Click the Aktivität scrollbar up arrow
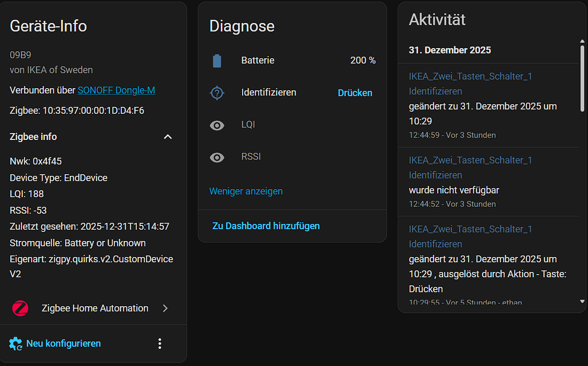This screenshot has height=366, width=588. [582, 41]
